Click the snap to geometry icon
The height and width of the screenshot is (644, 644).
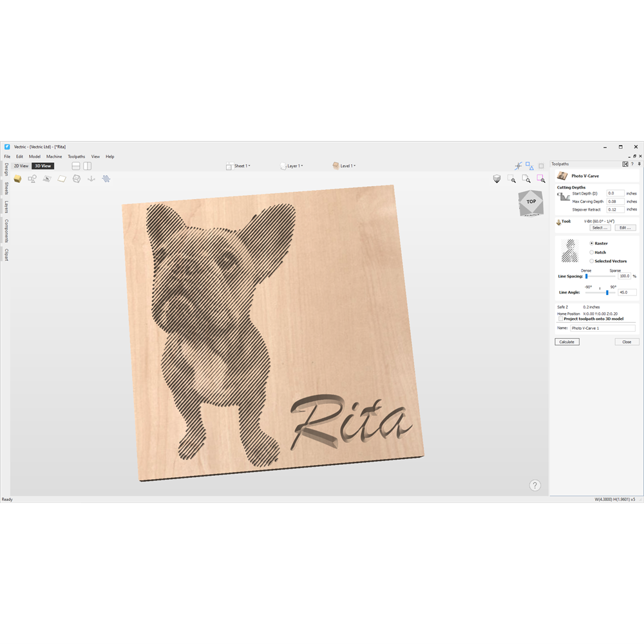click(x=518, y=166)
